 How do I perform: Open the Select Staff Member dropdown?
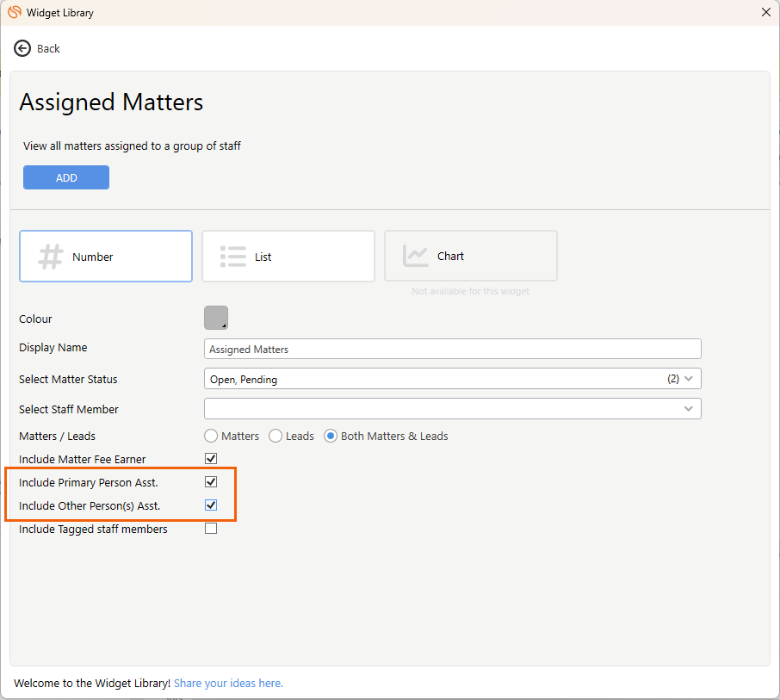coord(688,409)
